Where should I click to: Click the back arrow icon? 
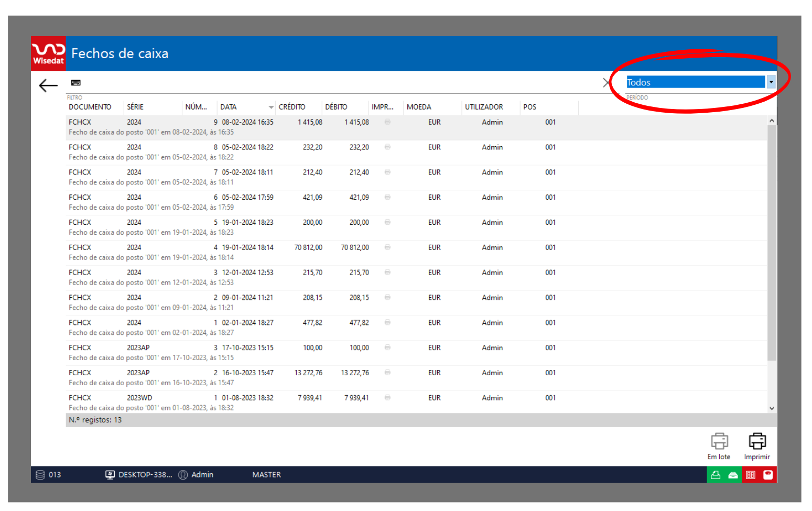click(48, 85)
